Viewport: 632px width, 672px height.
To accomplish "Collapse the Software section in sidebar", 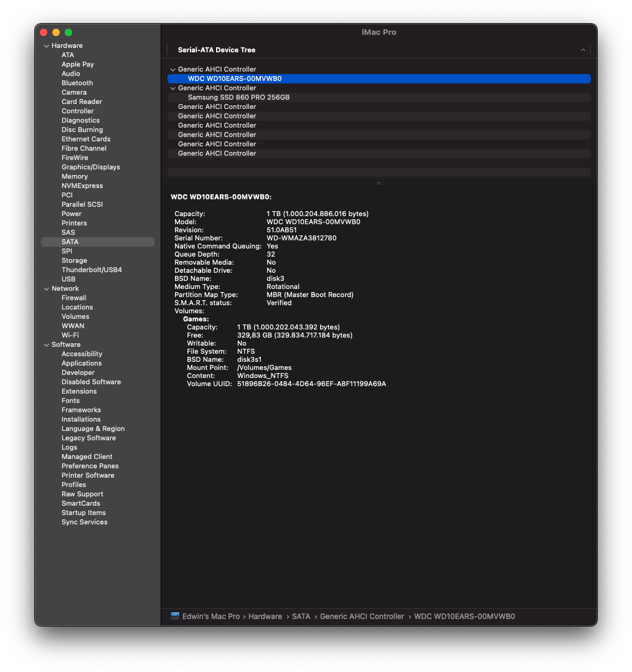I will pyautogui.click(x=46, y=345).
